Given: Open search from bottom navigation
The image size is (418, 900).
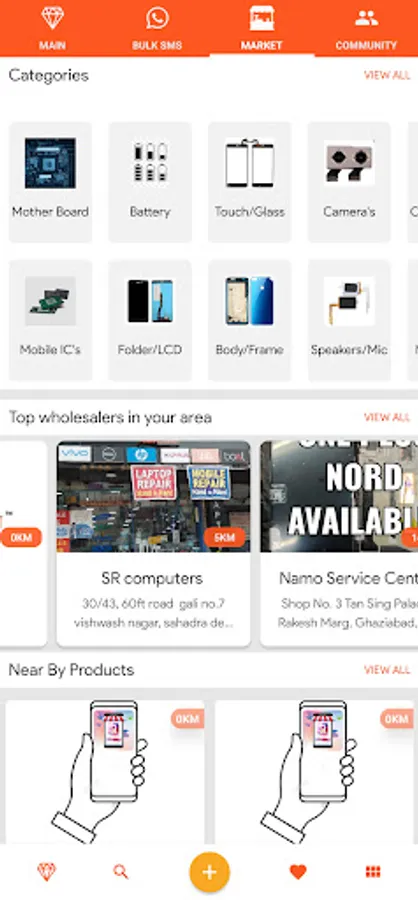Looking at the screenshot, I should [121, 872].
